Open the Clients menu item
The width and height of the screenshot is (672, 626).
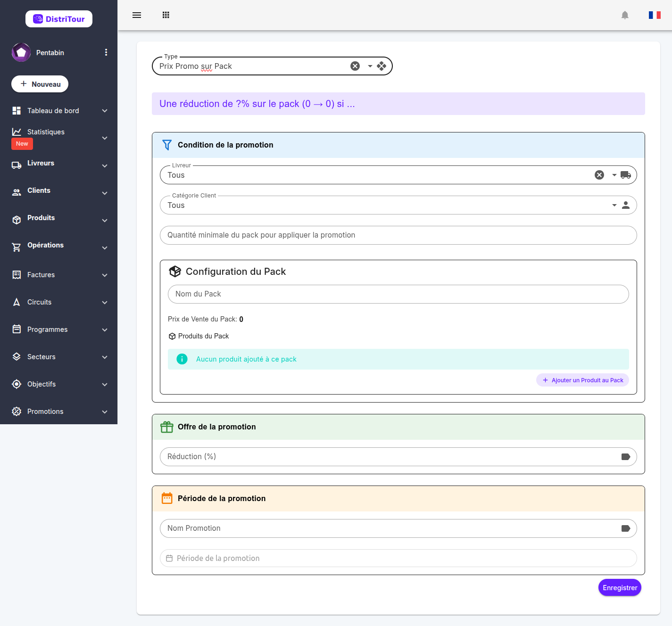[x=58, y=193]
